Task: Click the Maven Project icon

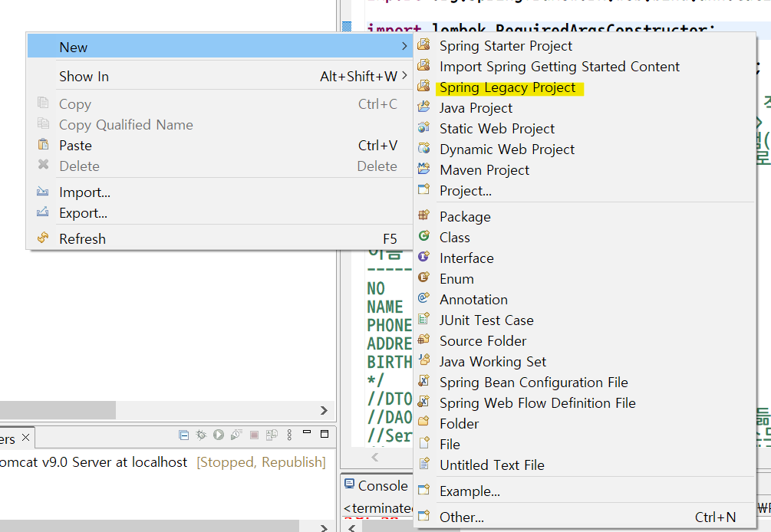Action: coord(423,169)
